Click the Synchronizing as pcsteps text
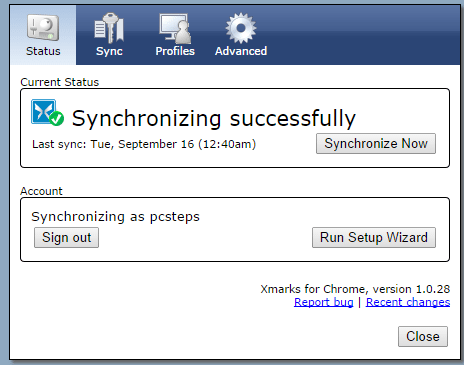Image resolution: width=464 pixels, height=365 pixels. (115, 217)
